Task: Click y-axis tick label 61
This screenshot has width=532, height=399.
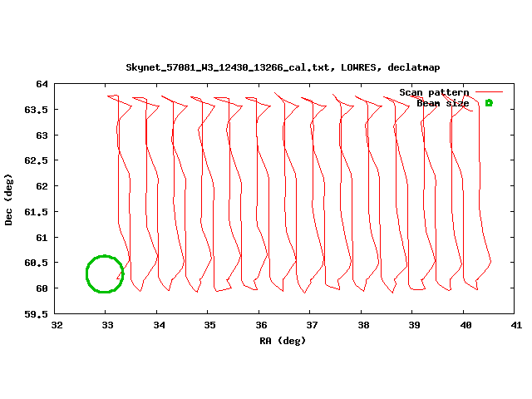Action: [x=42, y=238]
